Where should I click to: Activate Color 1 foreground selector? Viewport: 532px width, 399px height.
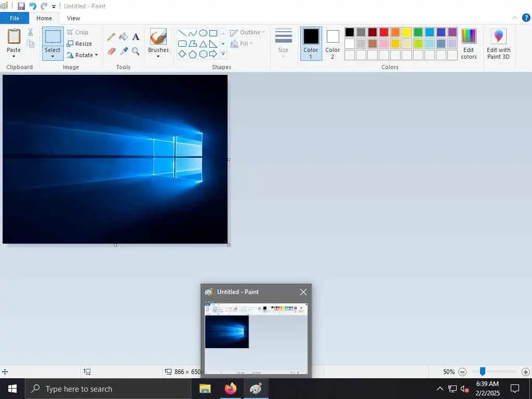point(311,44)
